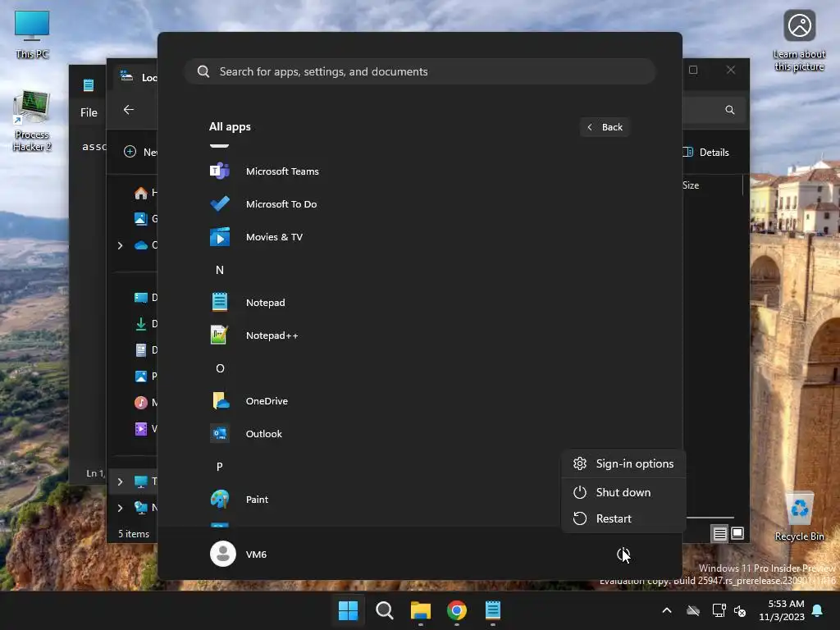
Task: Click the Start menu search field
Action: [x=420, y=72]
